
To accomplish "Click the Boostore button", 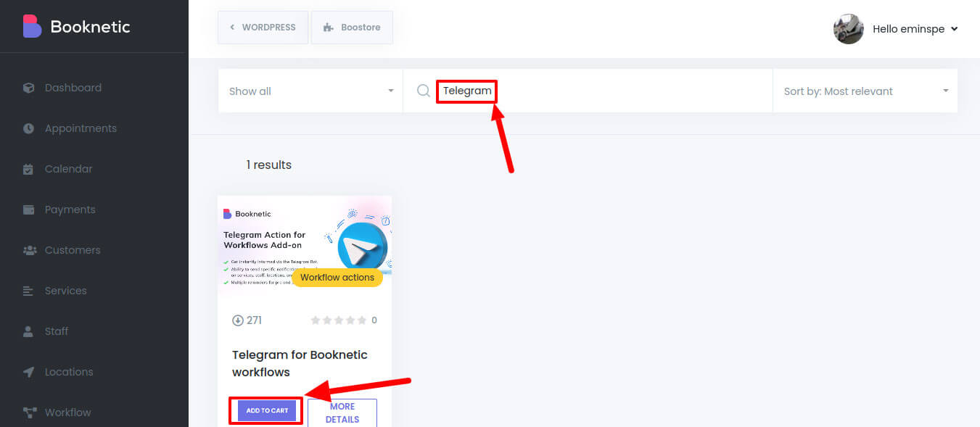I will click(352, 28).
